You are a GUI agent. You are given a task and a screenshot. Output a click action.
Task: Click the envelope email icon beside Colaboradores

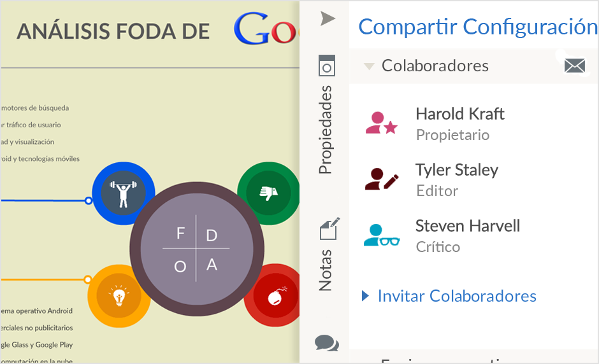point(575,66)
